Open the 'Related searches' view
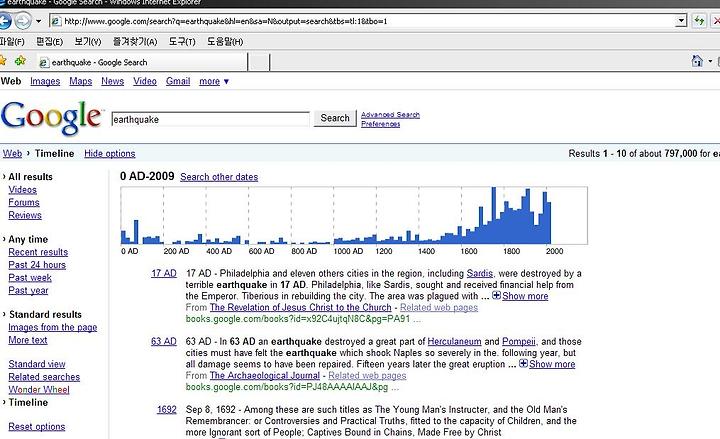The height and width of the screenshot is (439, 720). tap(44, 377)
